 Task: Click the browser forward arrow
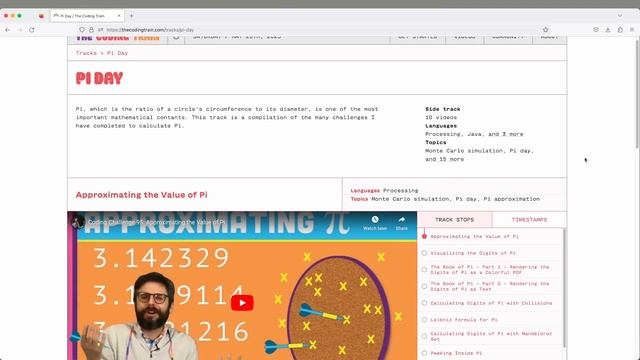tap(20, 30)
